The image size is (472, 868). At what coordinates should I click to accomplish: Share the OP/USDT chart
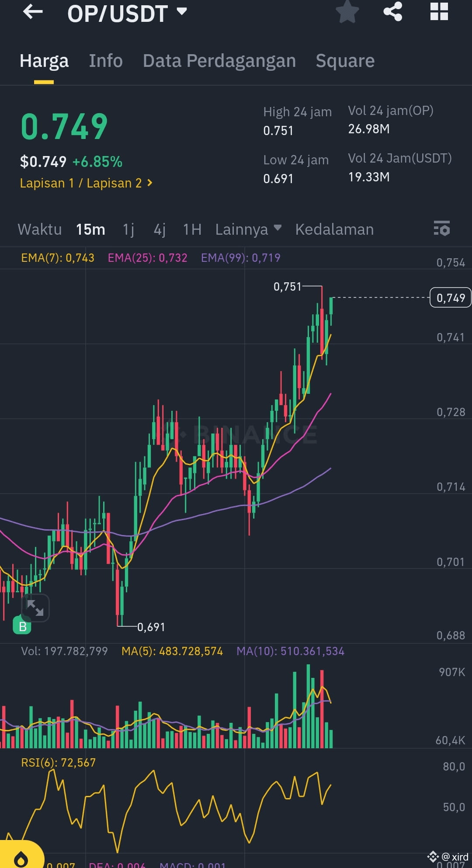point(393,11)
